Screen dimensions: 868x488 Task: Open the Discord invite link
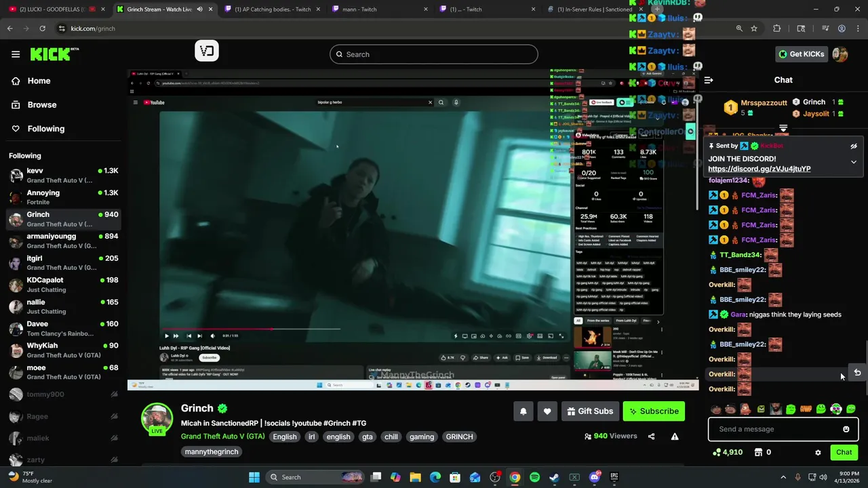[x=759, y=169]
